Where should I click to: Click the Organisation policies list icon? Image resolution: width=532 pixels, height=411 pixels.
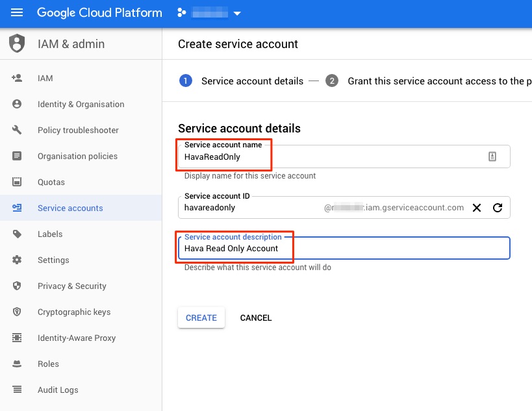pyautogui.click(x=17, y=156)
